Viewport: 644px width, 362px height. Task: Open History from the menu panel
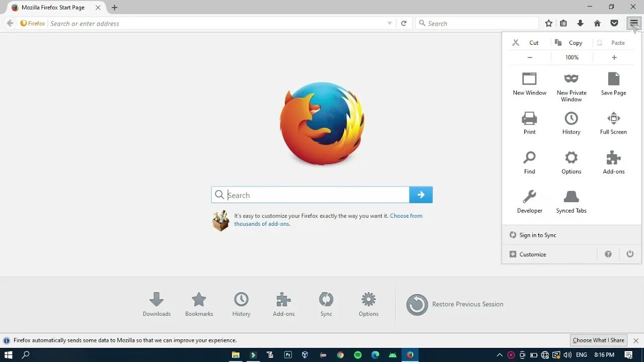(571, 123)
